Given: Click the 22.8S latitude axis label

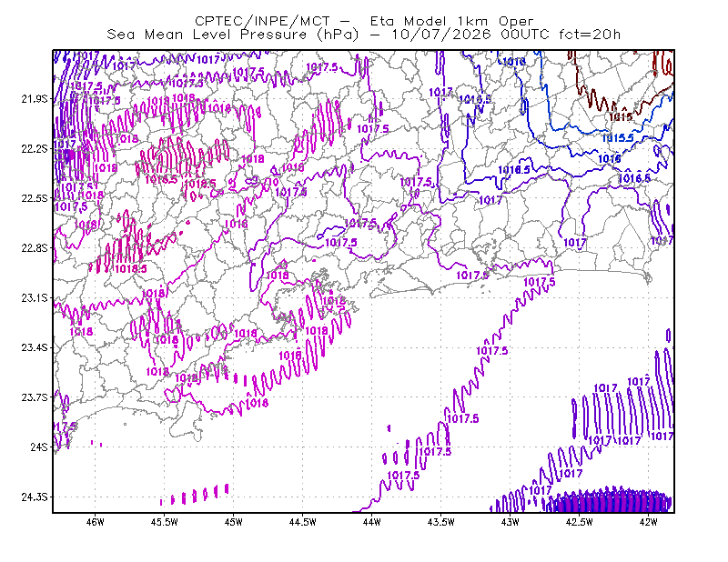Looking at the screenshot, I should [35, 248].
